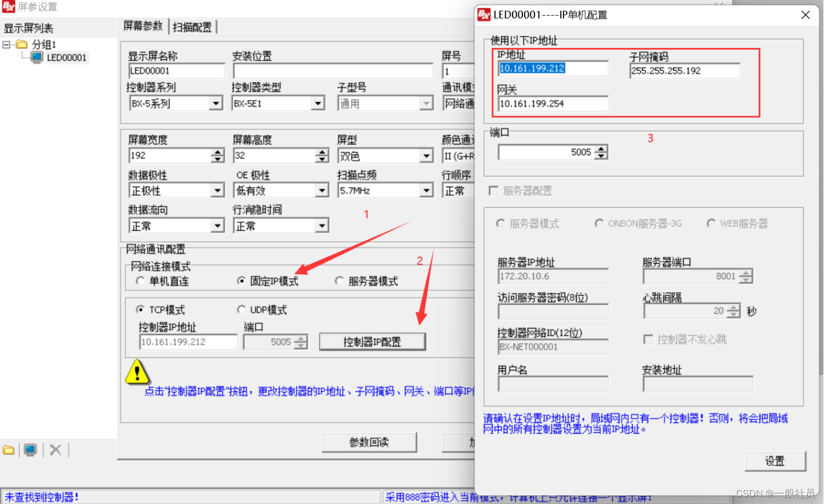Click the 分组1 folder icon in tree
Screen dimensions: 824x504
22,44
